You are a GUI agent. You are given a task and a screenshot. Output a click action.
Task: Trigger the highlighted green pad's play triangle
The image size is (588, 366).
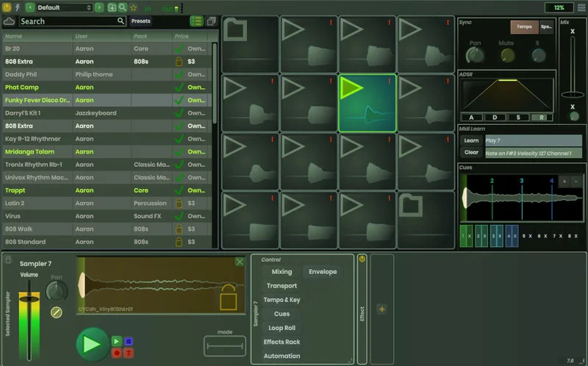point(351,88)
